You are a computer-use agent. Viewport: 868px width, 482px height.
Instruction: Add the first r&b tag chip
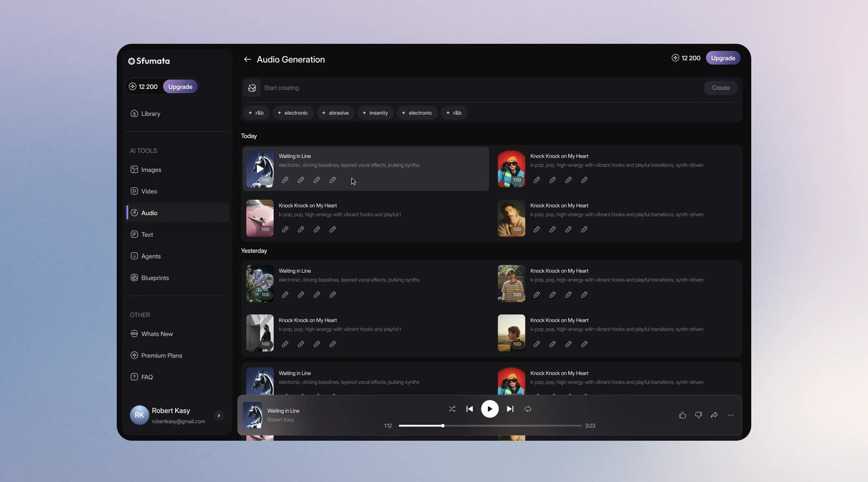click(256, 113)
